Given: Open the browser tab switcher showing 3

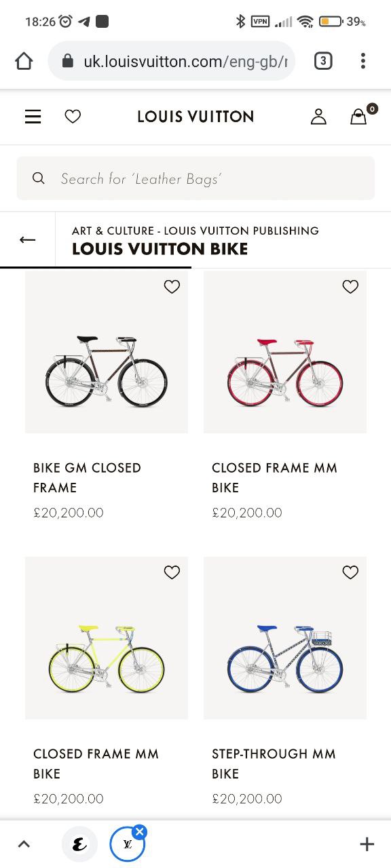Looking at the screenshot, I should tap(323, 61).
